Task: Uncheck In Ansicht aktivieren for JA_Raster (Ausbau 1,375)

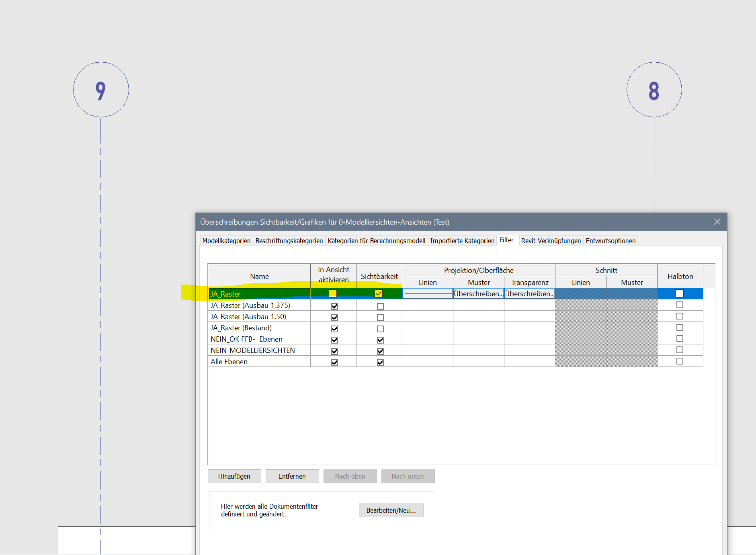Action: click(334, 306)
